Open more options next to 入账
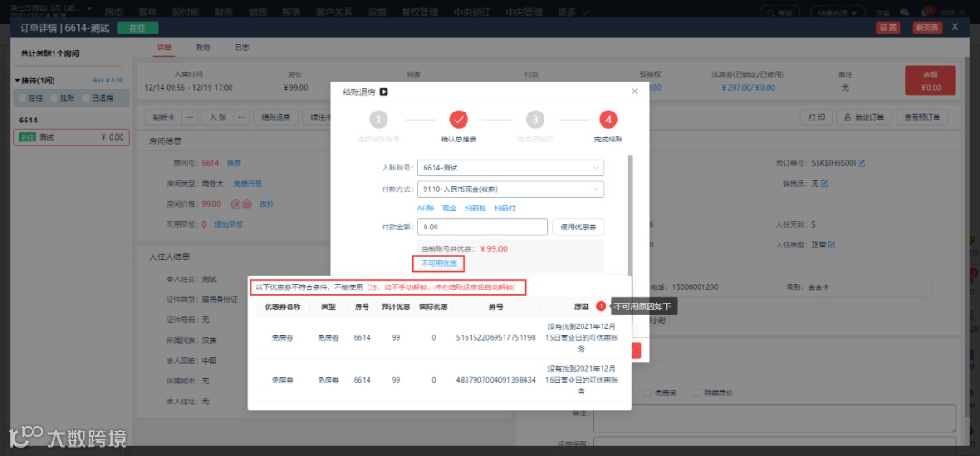Viewport: 980px width, 456px height. pos(242,117)
